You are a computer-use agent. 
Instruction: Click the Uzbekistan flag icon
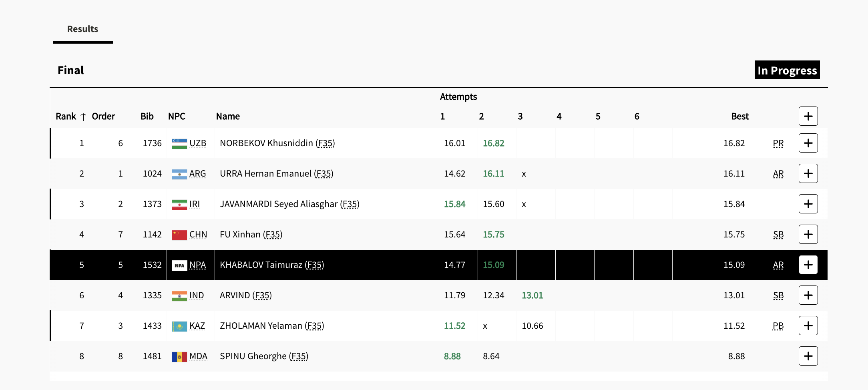click(x=179, y=143)
